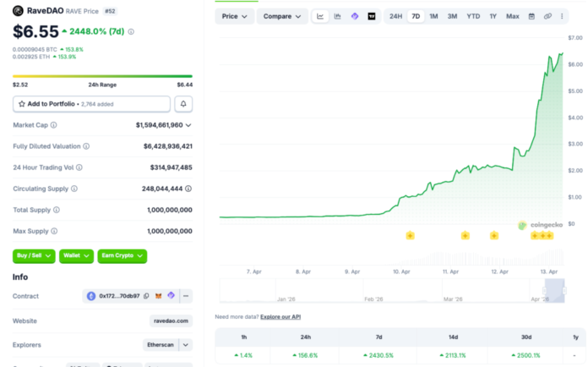588x367 pixels.
Task: Follow the Explore our API link
Action: point(280,317)
